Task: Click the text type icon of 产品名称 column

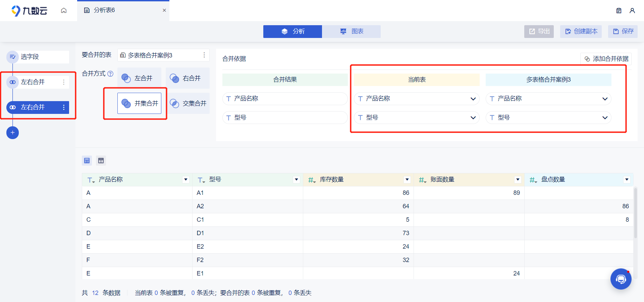Action: 91,180
